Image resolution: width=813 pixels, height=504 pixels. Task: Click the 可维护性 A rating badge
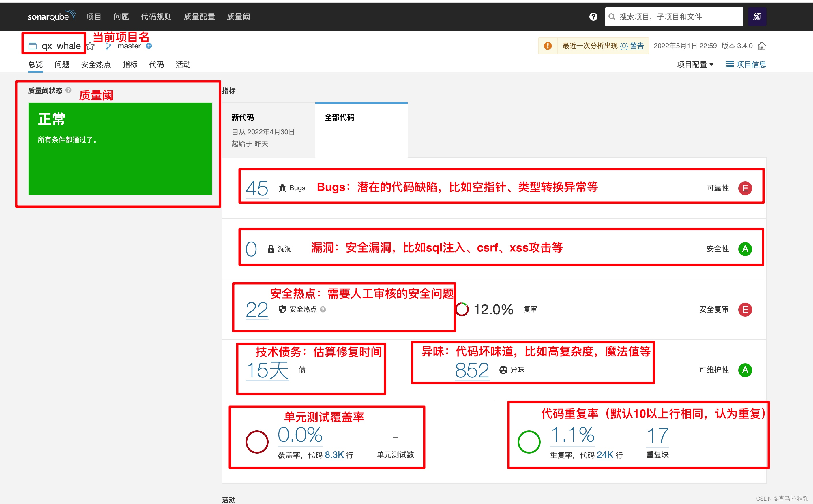[x=745, y=370]
